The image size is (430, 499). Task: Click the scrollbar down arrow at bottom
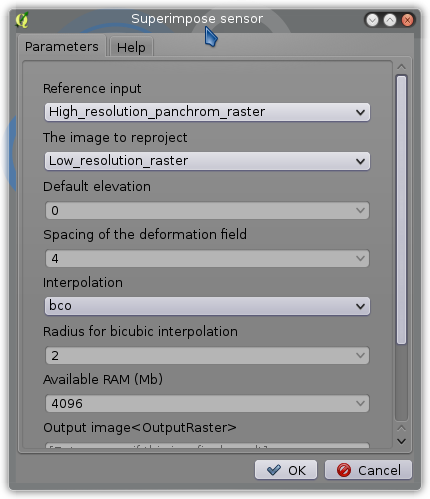402,441
